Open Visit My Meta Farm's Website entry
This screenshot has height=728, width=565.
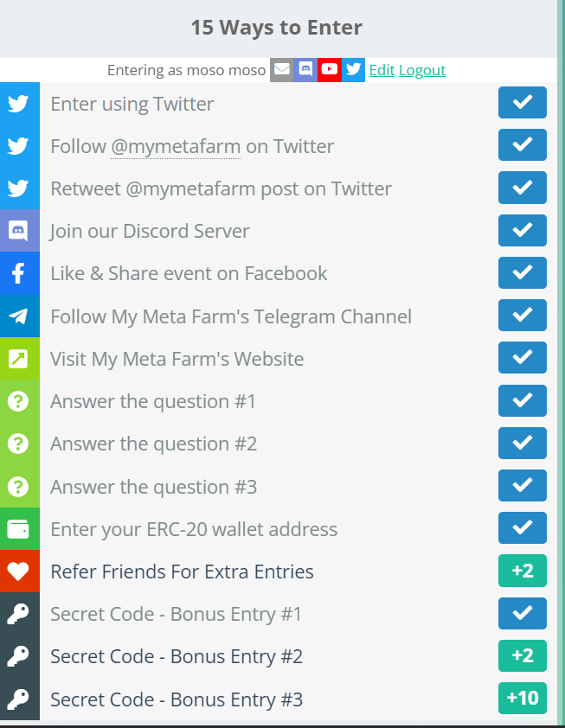point(279,359)
